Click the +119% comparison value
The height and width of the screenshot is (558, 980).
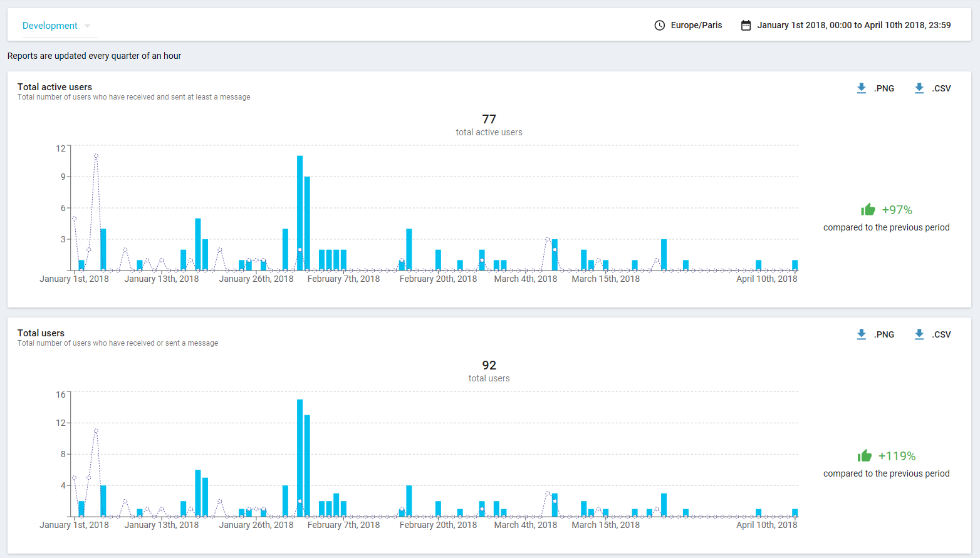(x=897, y=456)
